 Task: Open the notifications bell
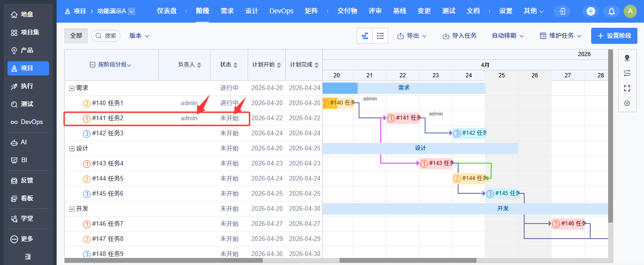coord(611,11)
